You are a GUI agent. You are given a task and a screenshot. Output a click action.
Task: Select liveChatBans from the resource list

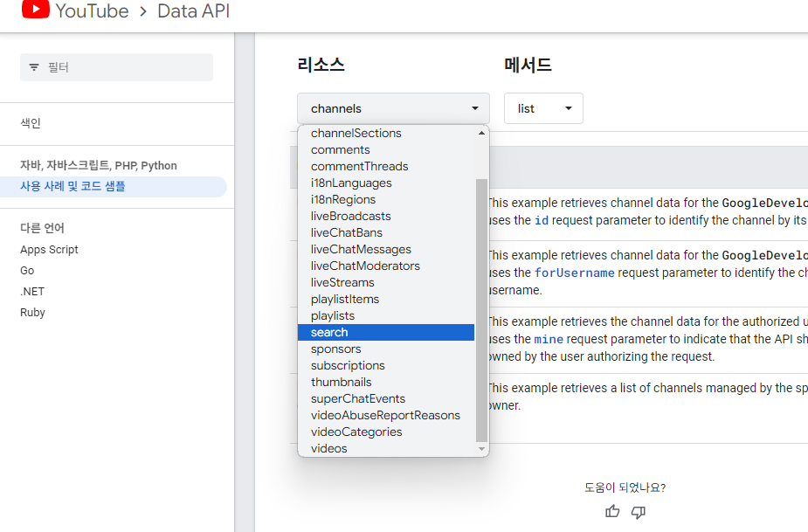coord(386,232)
